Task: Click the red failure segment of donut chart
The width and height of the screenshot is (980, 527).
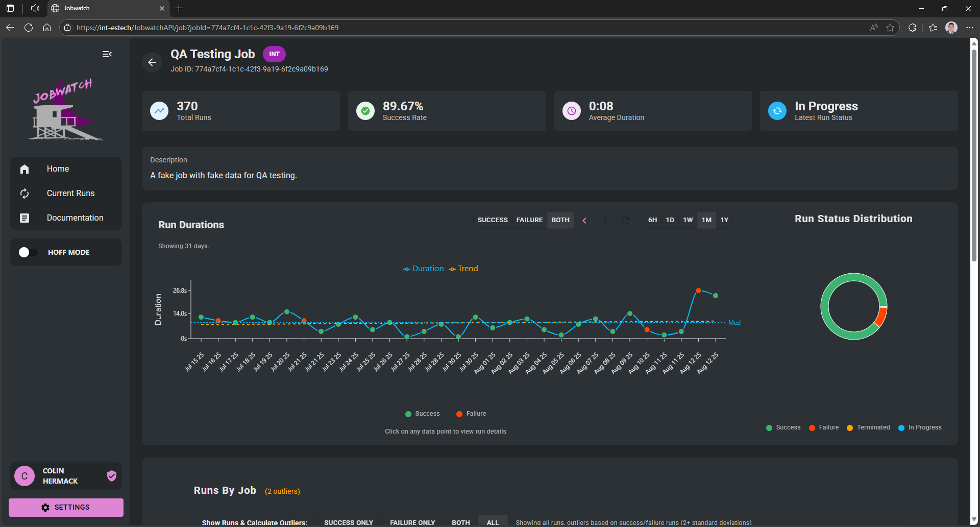Action: point(880,317)
